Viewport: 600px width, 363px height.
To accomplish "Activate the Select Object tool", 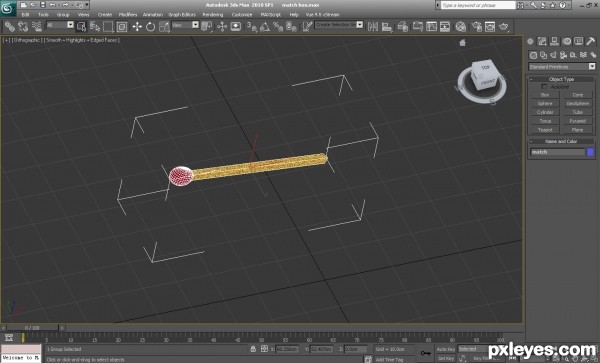I will tap(81, 26).
